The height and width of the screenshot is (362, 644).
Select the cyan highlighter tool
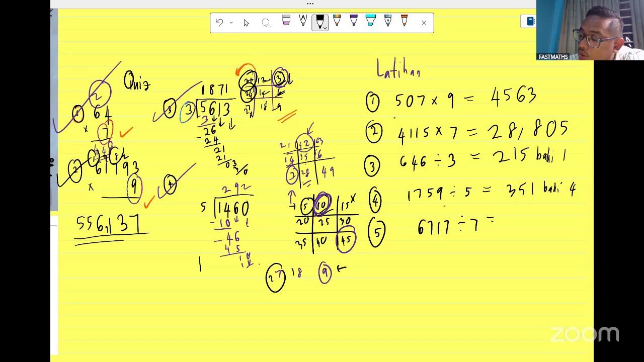click(x=371, y=21)
